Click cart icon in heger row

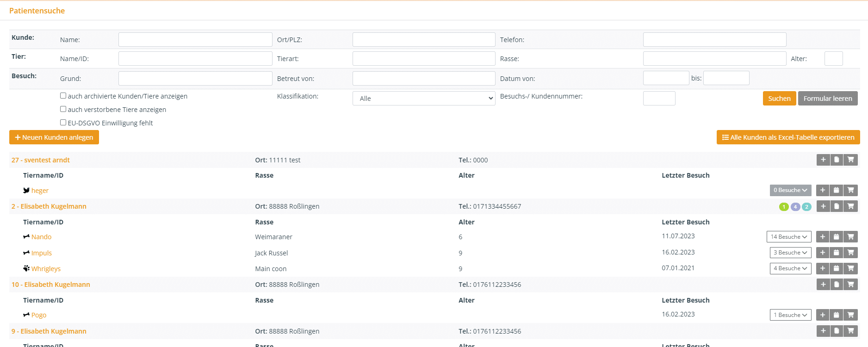850,190
